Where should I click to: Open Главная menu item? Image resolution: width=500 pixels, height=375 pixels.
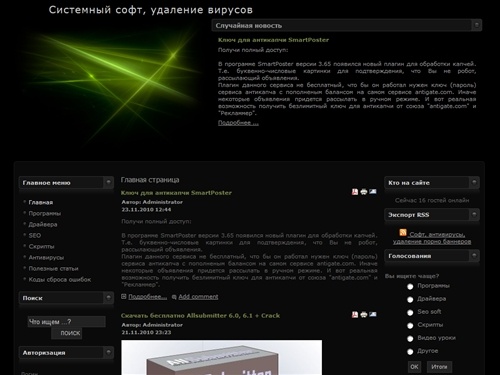[41, 202]
